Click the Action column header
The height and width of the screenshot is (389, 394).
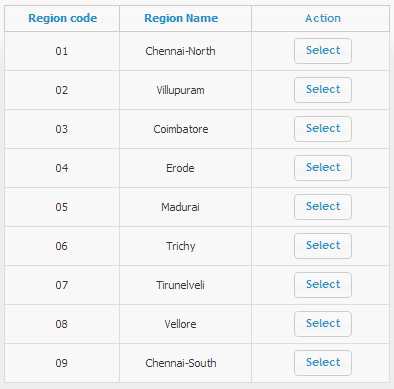tap(323, 18)
